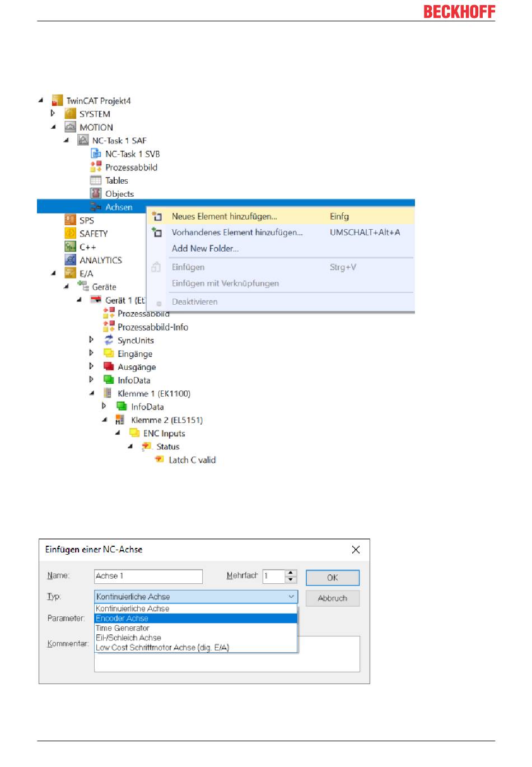Click the C++ node icon

70,247
